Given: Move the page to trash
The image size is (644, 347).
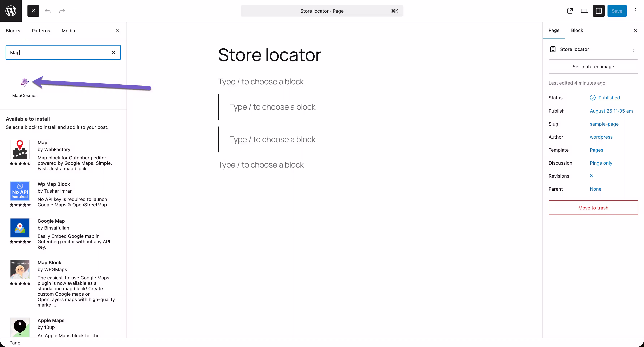Looking at the screenshot, I should (593, 207).
